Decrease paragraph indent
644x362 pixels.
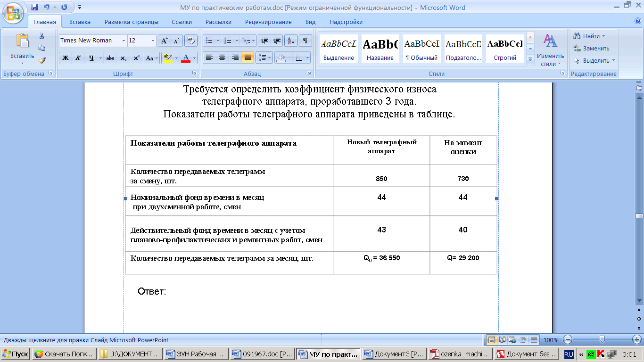click(264, 41)
